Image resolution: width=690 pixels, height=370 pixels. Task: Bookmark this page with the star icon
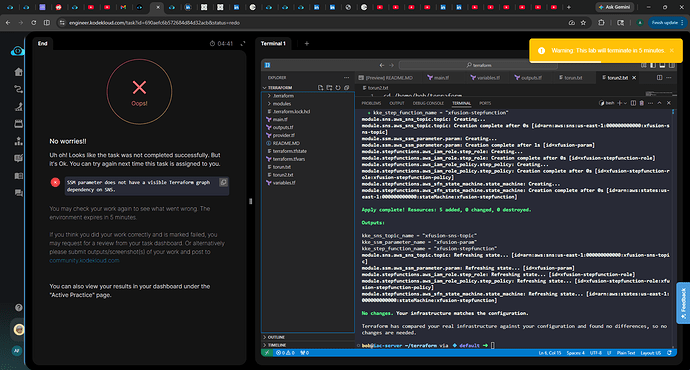click(x=583, y=22)
